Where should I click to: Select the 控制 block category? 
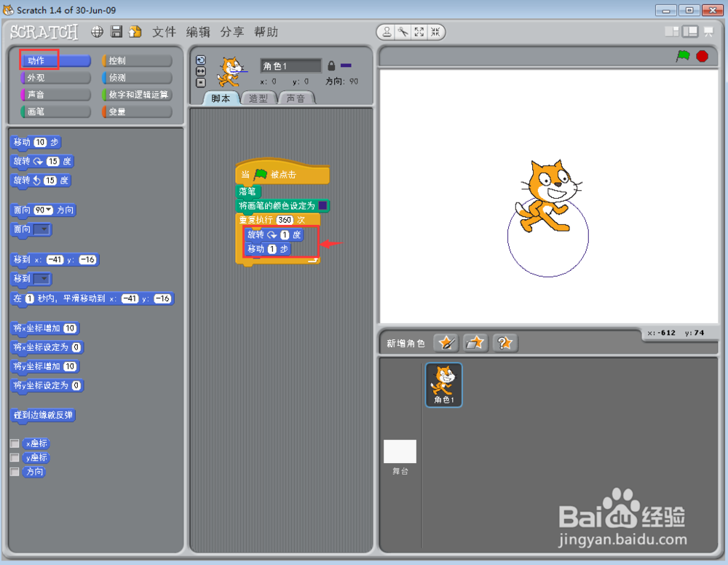[137, 60]
